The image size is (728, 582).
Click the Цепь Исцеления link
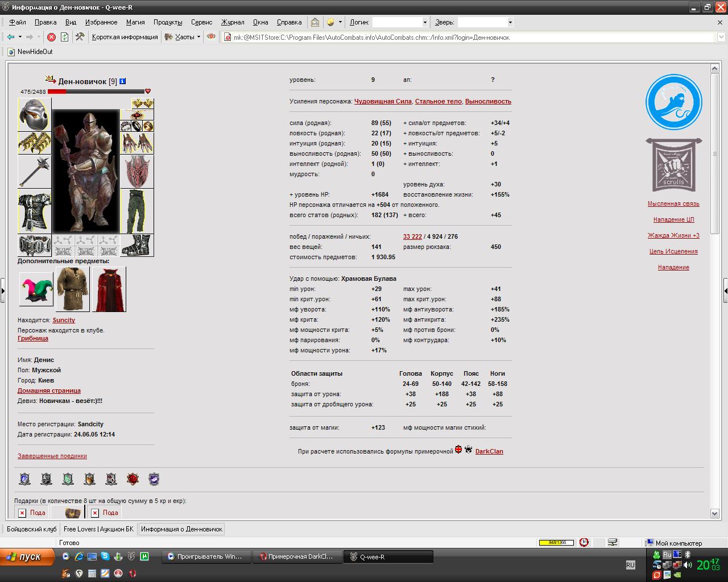coord(673,251)
